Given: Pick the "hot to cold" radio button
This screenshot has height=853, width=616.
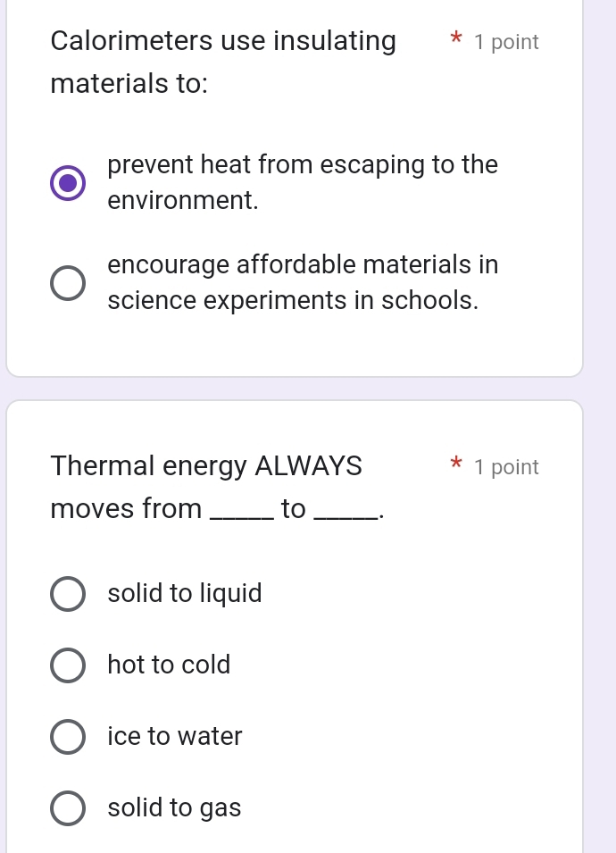Looking at the screenshot, I should click(68, 665).
